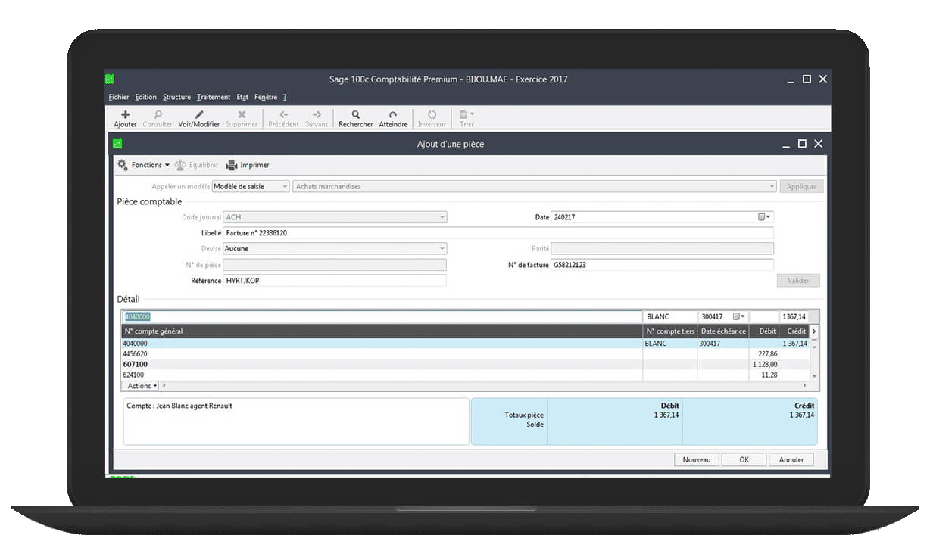The height and width of the screenshot is (560, 930).
Task: Click the N° de facture field
Action: coord(662,265)
